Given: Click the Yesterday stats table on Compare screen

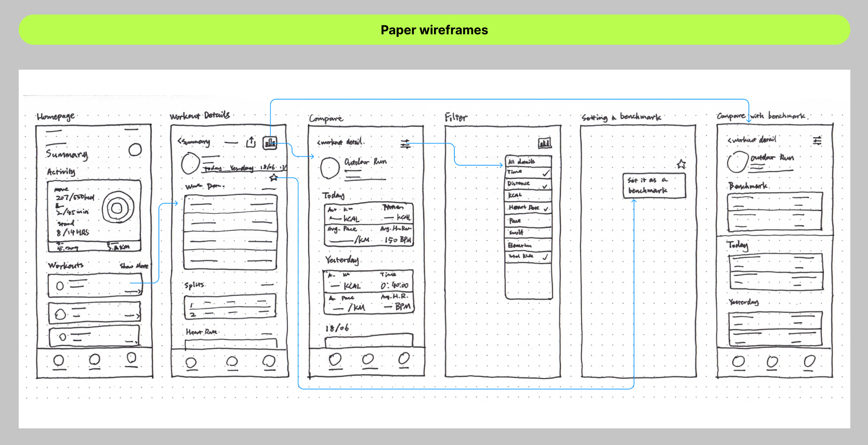Looking at the screenshot, I should tap(369, 292).
